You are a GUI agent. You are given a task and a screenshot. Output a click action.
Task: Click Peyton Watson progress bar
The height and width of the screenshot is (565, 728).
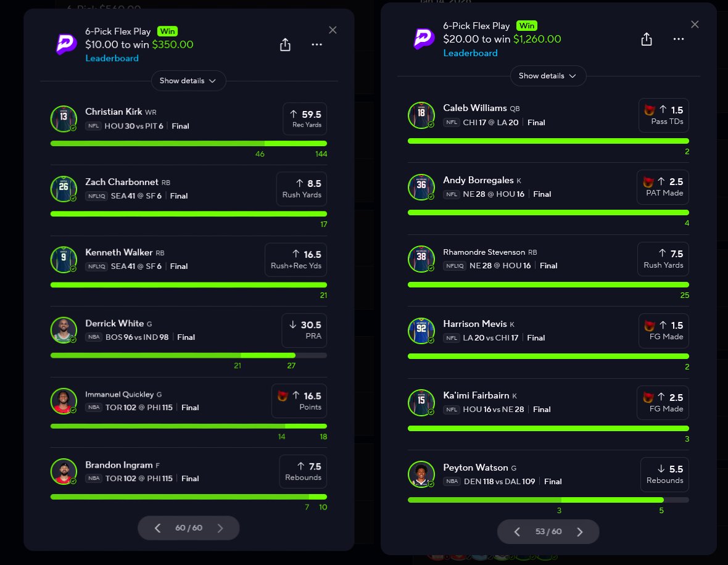point(548,500)
